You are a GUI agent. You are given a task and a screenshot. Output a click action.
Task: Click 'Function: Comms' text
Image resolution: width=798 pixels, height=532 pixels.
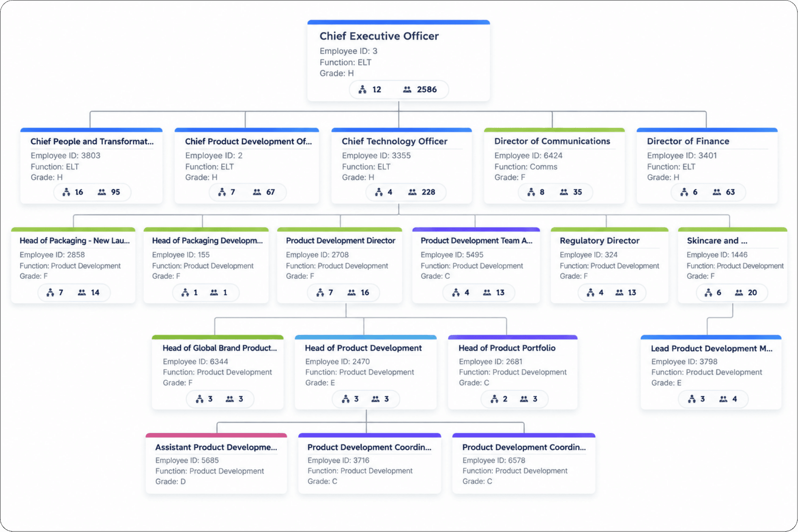(x=526, y=167)
